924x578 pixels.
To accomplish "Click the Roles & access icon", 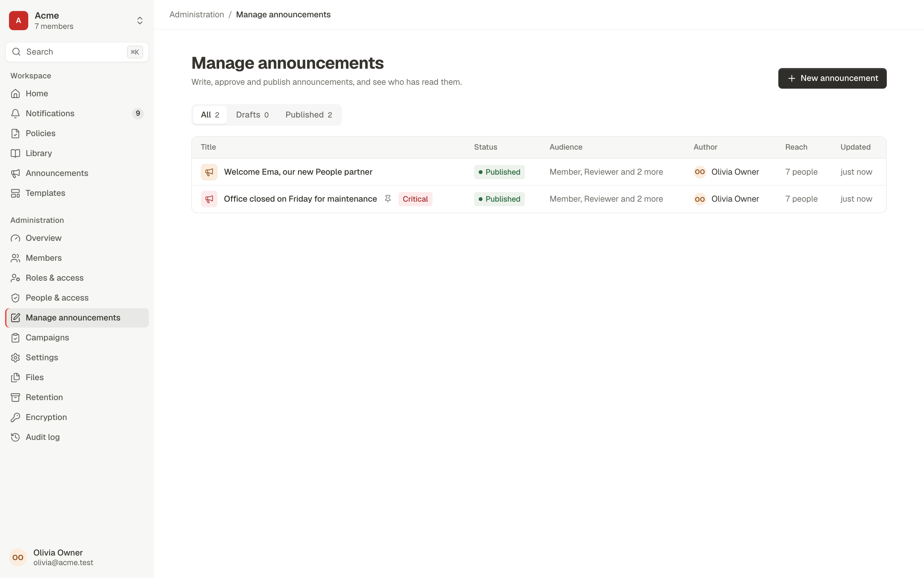I will click(x=15, y=278).
